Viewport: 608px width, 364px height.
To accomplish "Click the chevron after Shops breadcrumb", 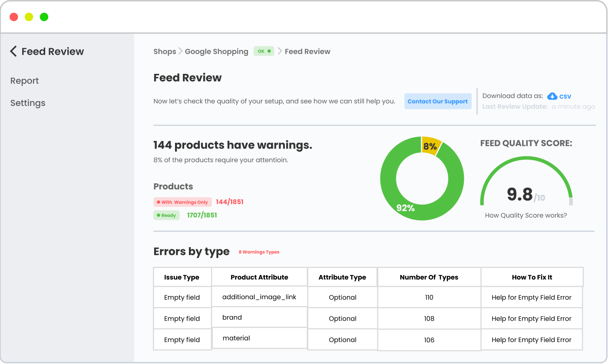I will 180,51.
